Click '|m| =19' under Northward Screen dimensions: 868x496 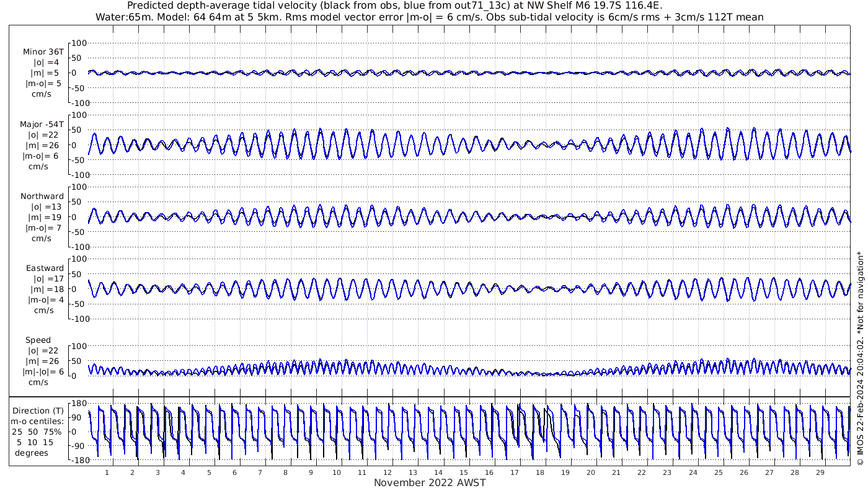tap(45, 218)
